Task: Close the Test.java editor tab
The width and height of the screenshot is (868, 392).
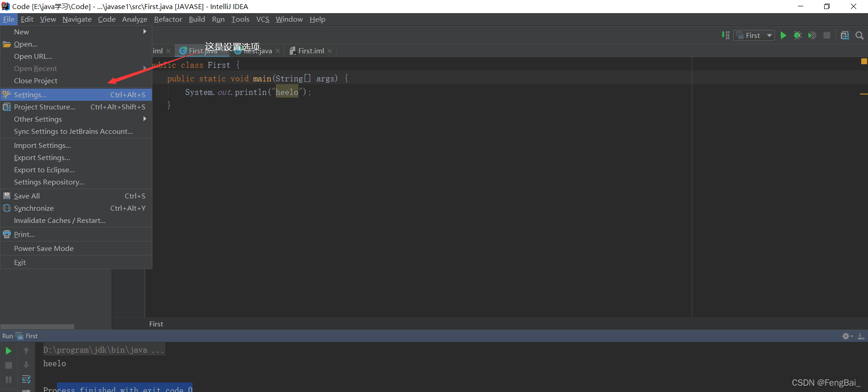Action: pos(278,51)
